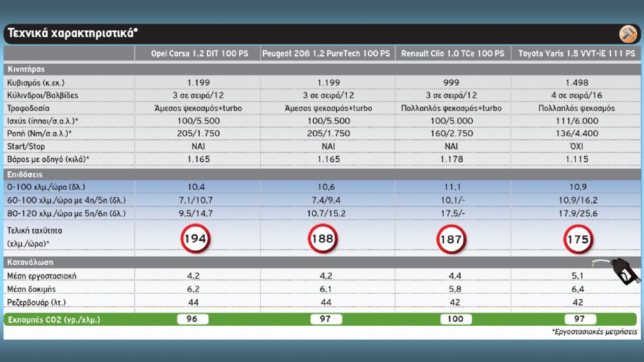Click the 'Κινητήρας' section header
Image resolution: width=644 pixels, height=362 pixels.
point(26,70)
